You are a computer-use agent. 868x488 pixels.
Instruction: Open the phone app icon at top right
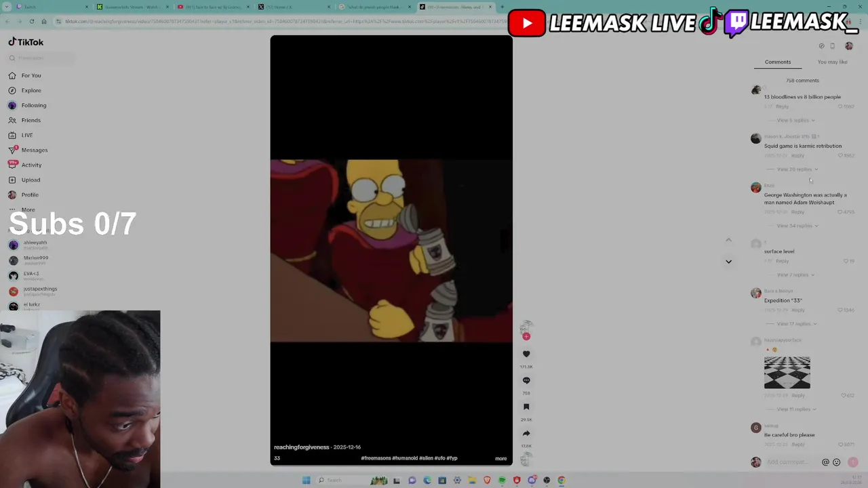tap(833, 46)
